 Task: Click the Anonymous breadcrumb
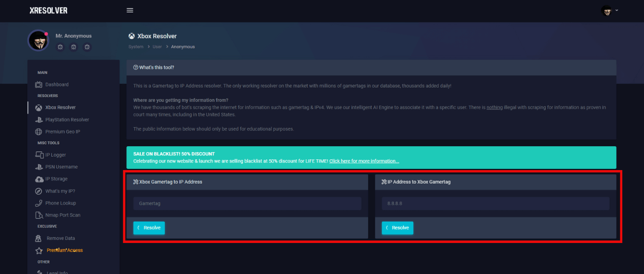183,47
